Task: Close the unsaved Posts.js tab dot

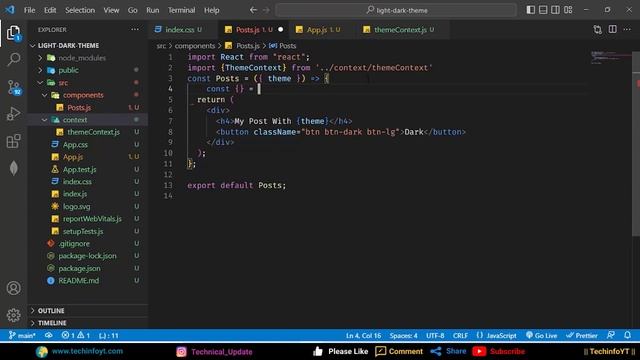Action: [280, 29]
